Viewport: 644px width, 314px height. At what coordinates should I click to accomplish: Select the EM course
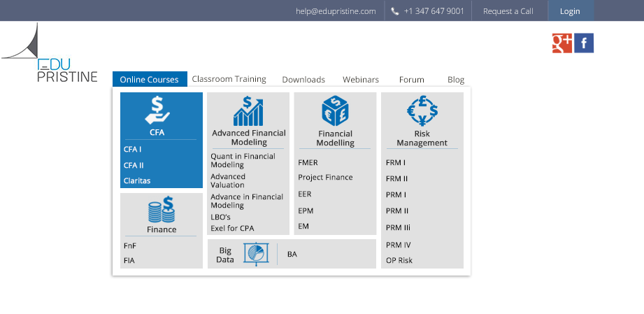coord(303,227)
